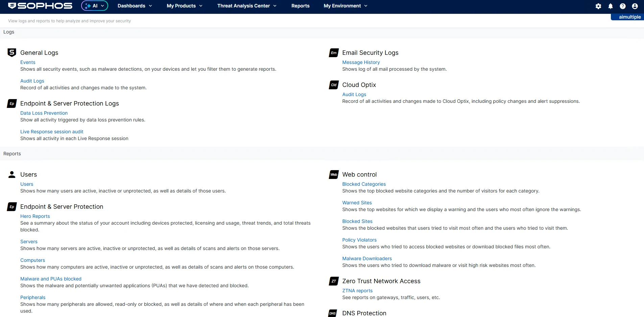Open ZTNA reports link
This screenshot has height=317, width=644.
pos(357,291)
